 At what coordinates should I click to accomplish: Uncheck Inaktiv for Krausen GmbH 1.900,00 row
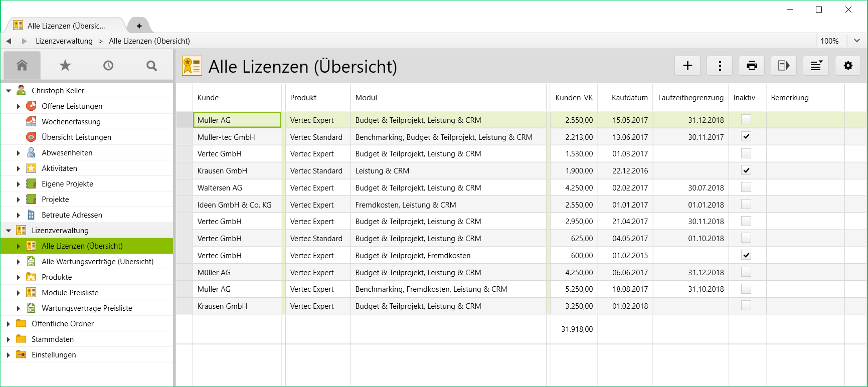pyautogui.click(x=746, y=170)
